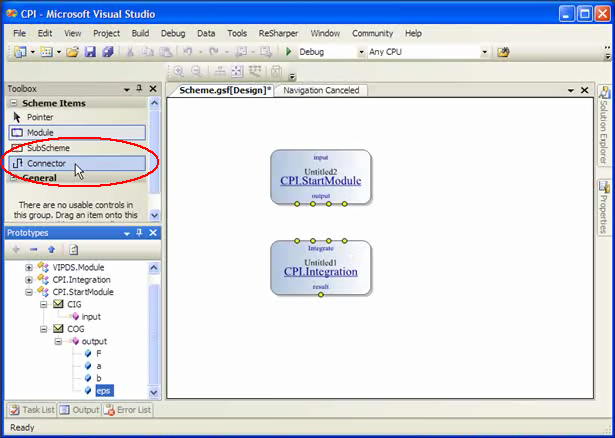
Task: Select the SubScheme item in Toolbox
Action: (77, 148)
